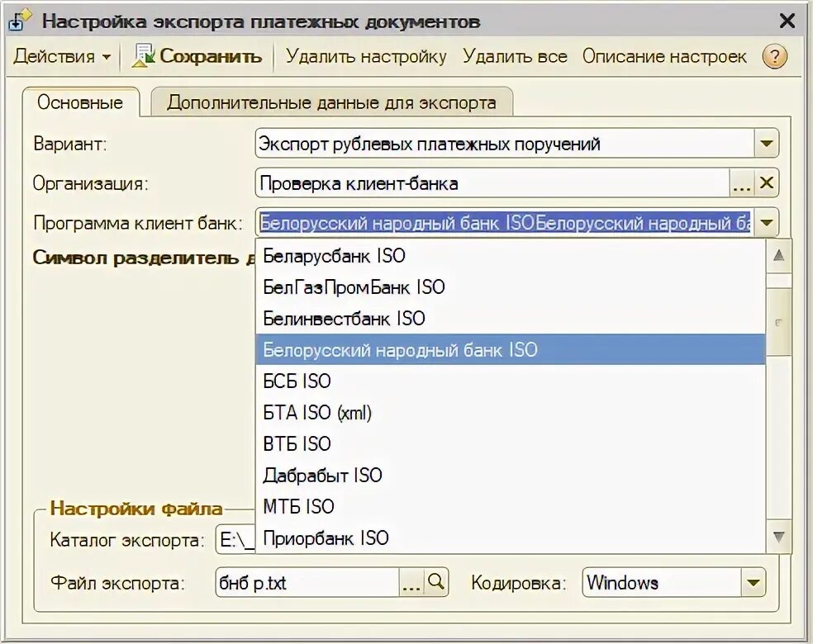Switch to the Основные tab
Screen dimensions: 813x644
(80, 102)
